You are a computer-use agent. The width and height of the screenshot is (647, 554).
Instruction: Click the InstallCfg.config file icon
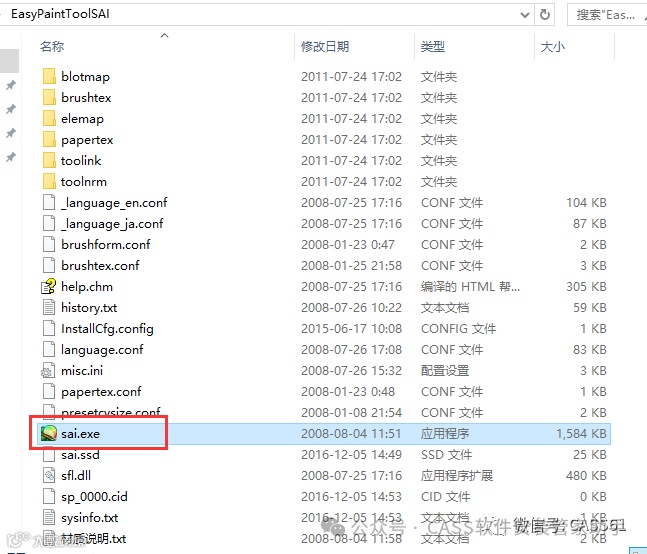(x=49, y=328)
